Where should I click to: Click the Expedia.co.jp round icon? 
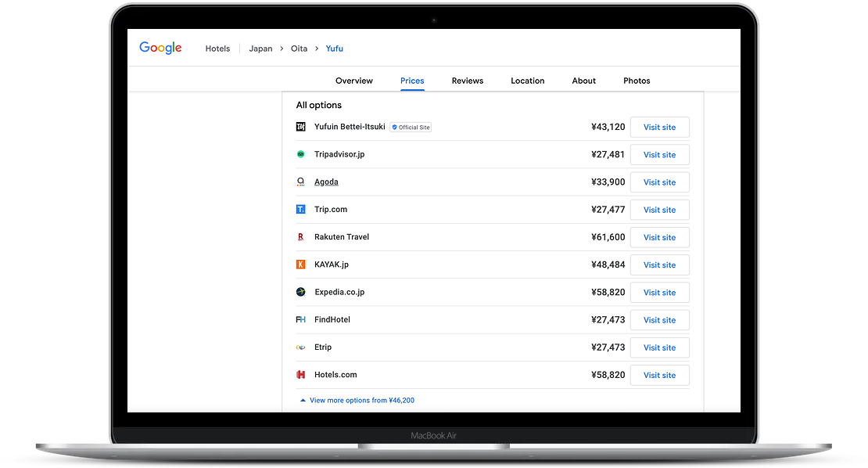tap(300, 292)
